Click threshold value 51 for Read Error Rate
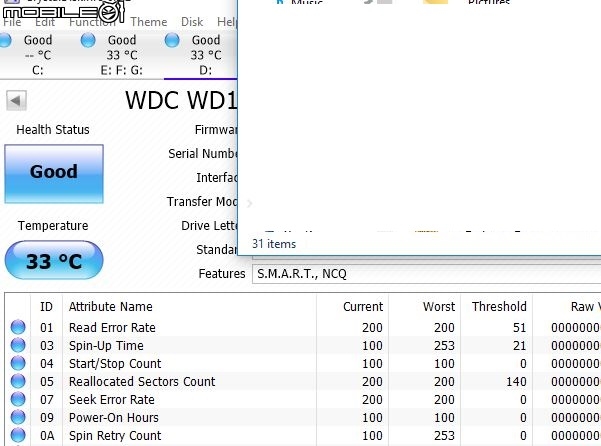601x446 pixels. point(519,328)
